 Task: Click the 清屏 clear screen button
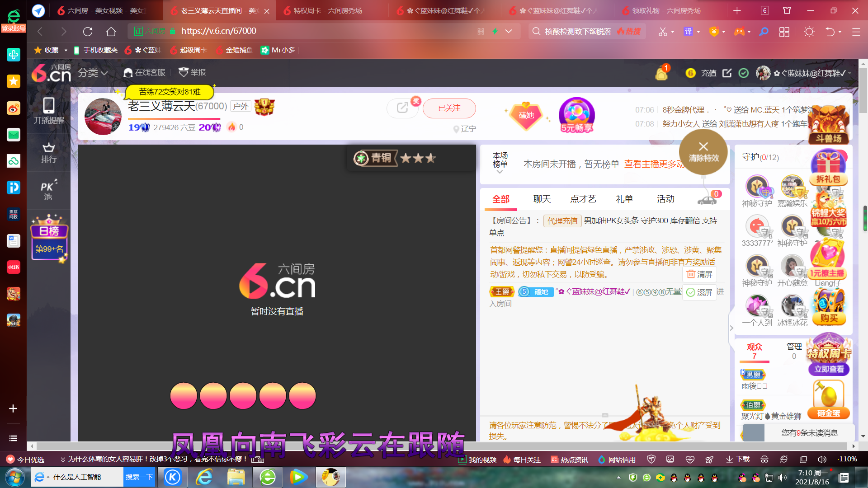[699, 274]
